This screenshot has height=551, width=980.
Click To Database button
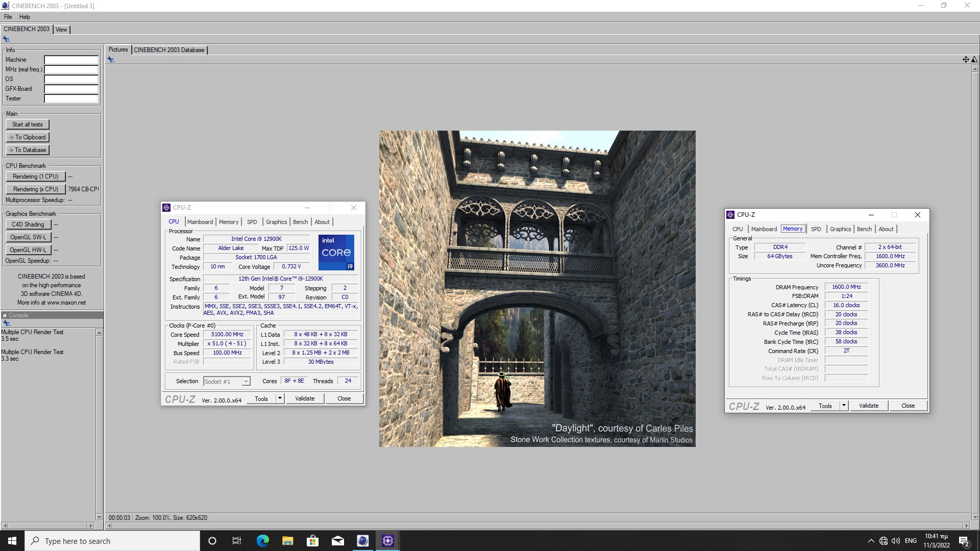(28, 150)
